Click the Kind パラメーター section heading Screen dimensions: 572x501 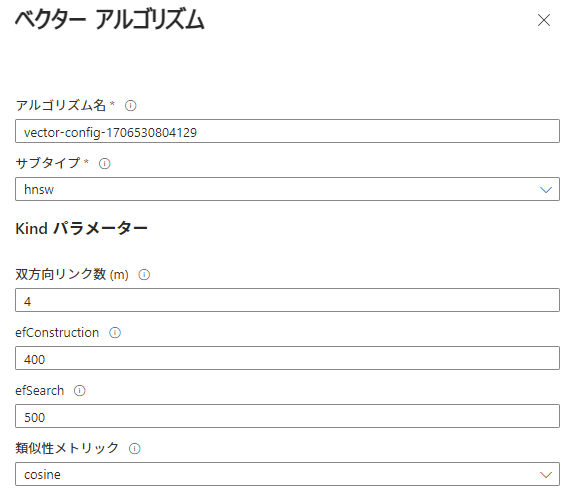click(x=81, y=228)
